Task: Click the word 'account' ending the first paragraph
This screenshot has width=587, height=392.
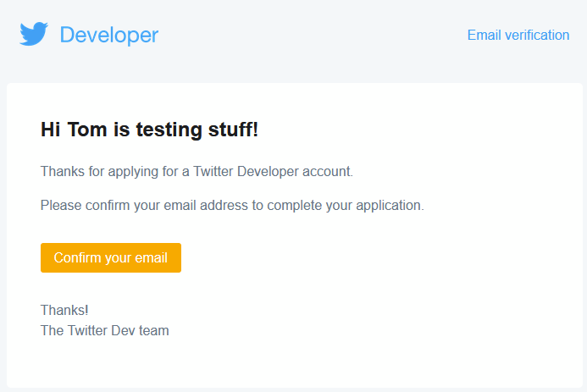Action: click(x=328, y=171)
